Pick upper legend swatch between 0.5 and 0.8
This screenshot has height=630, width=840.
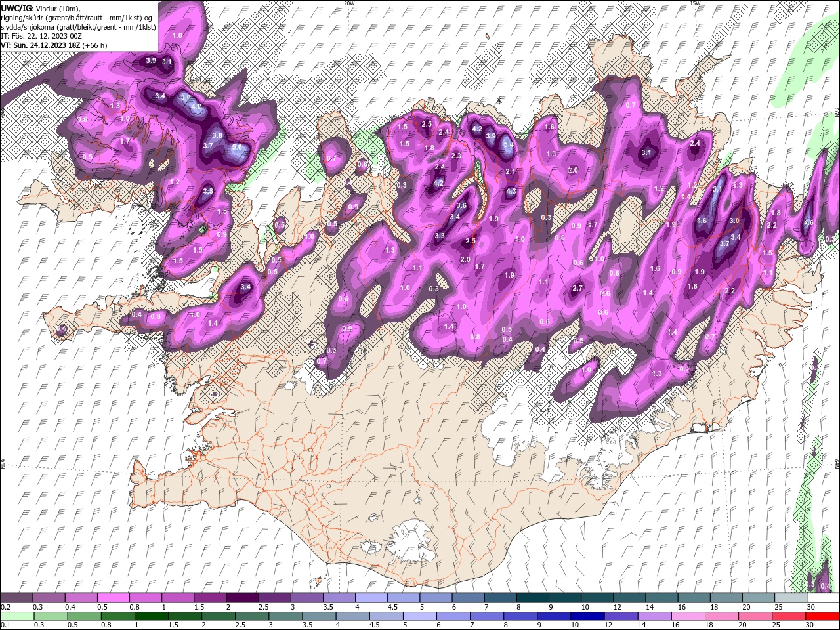113,598
